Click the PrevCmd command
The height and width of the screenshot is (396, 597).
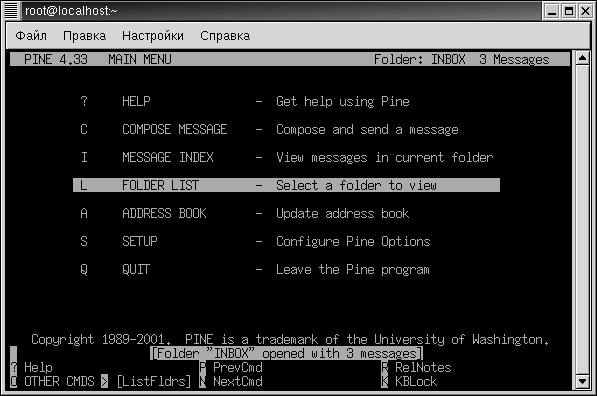(231, 367)
